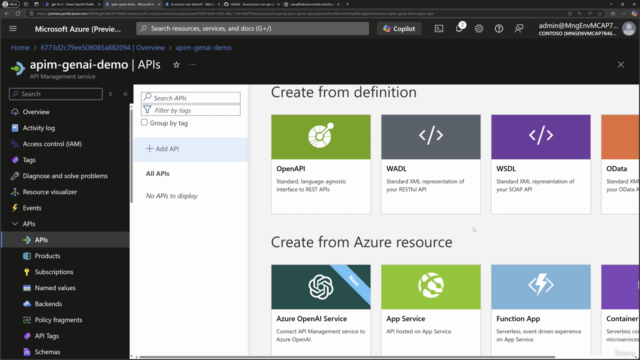The width and height of the screenshot is (640, 360).
Task: Open a new browser tab
Action: (347, 4)
